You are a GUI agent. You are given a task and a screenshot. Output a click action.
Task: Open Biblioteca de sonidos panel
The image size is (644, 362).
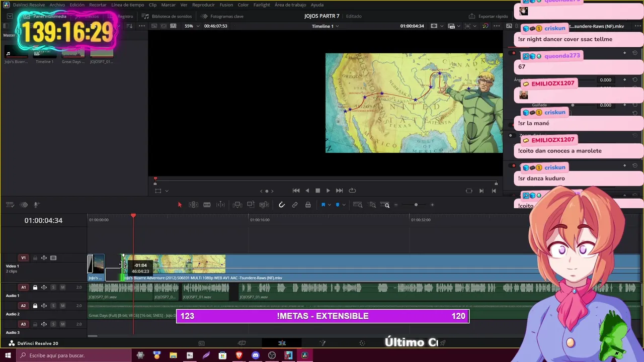coord(167,16)
